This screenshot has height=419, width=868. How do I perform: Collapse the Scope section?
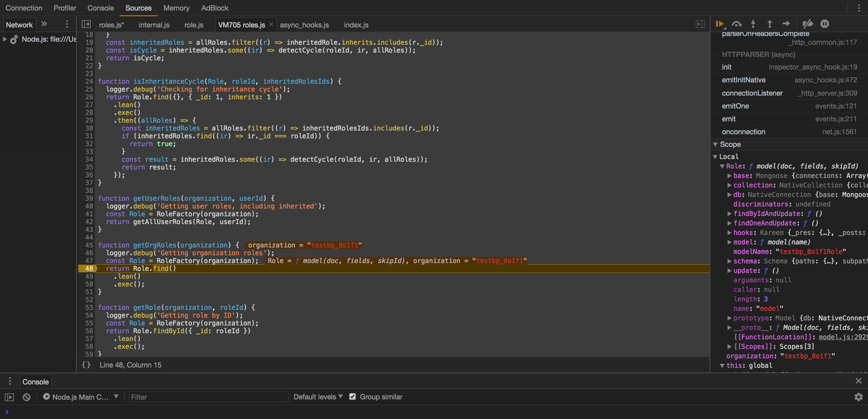[715, 144]
